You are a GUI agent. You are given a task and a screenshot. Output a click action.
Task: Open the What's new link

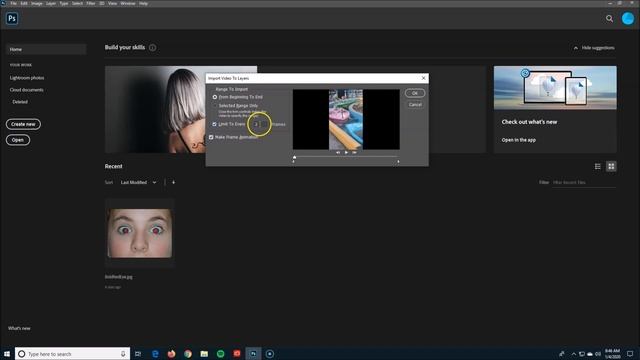(19, 328)
